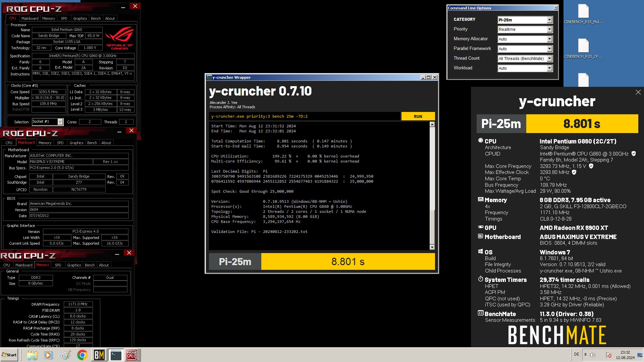Close the Command Line Options window

555,8
